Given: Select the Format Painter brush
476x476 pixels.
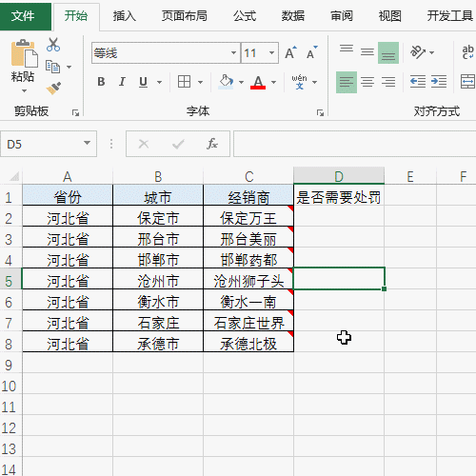Looking at the screenshot, I should pyautogui.click(x=53, y=89).
